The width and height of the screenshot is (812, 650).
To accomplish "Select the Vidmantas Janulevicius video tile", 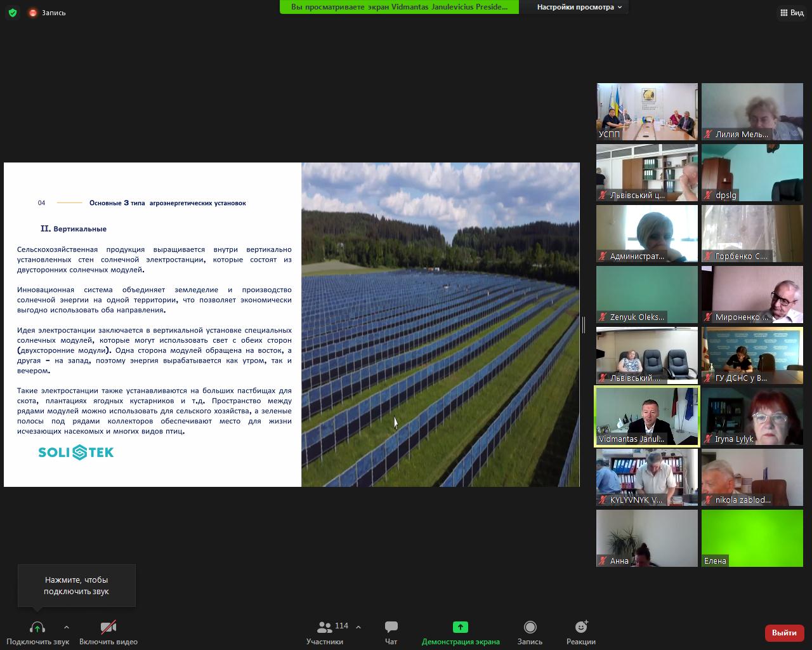I will (x=646, y=416).
